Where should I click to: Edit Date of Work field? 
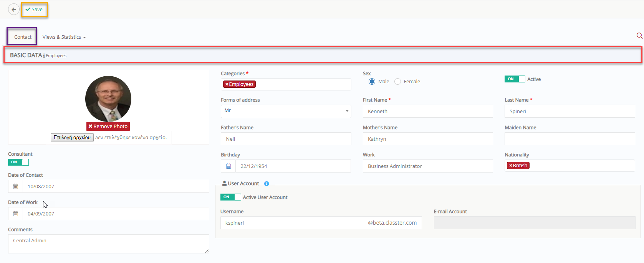pos(116,214)
